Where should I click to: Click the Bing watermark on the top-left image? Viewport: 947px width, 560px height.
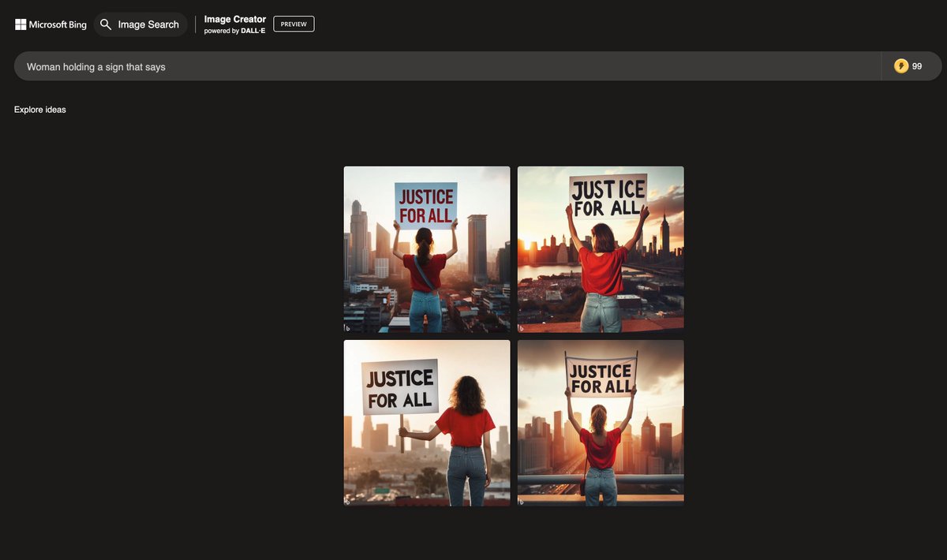[347, 327]
